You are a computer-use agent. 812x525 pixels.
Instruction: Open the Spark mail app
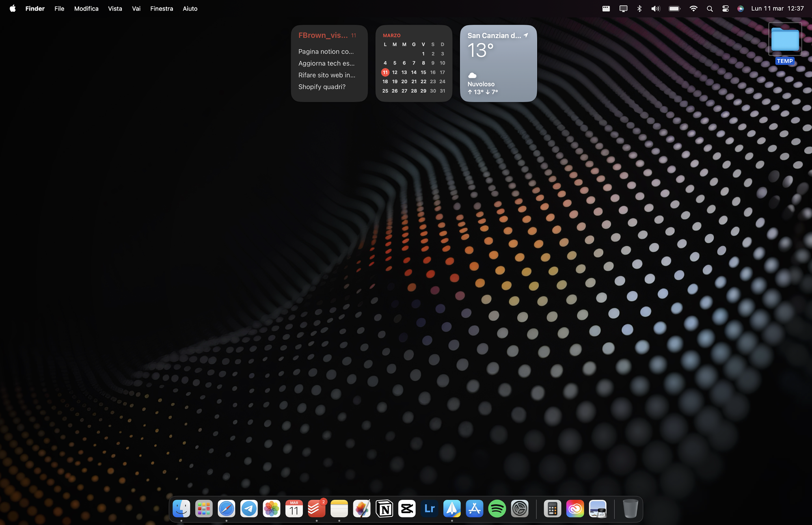point(452,508)
